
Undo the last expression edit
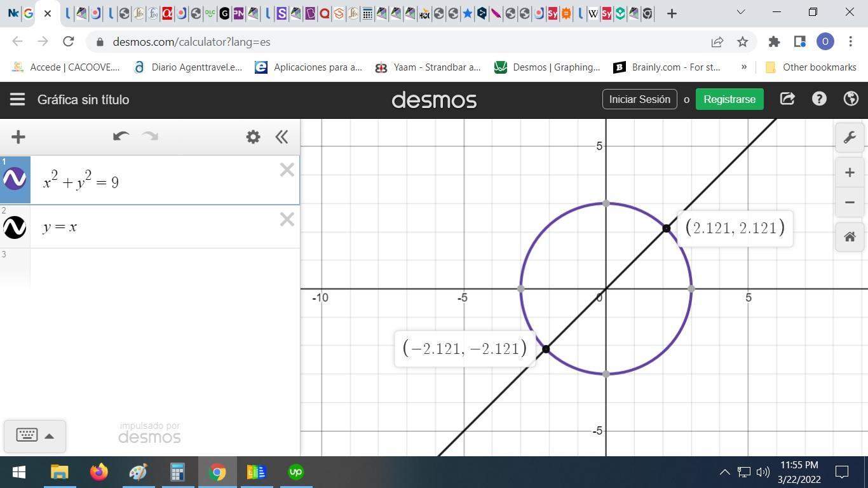(121, 137)
